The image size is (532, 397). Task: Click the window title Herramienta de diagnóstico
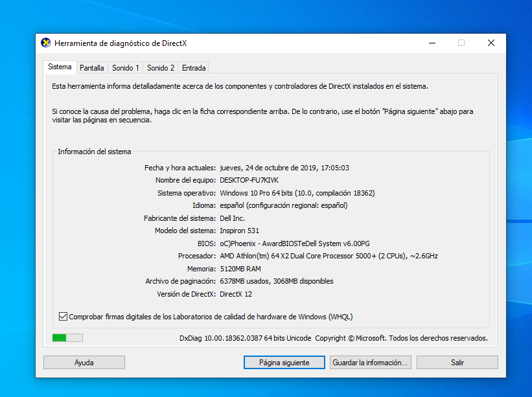121,43
